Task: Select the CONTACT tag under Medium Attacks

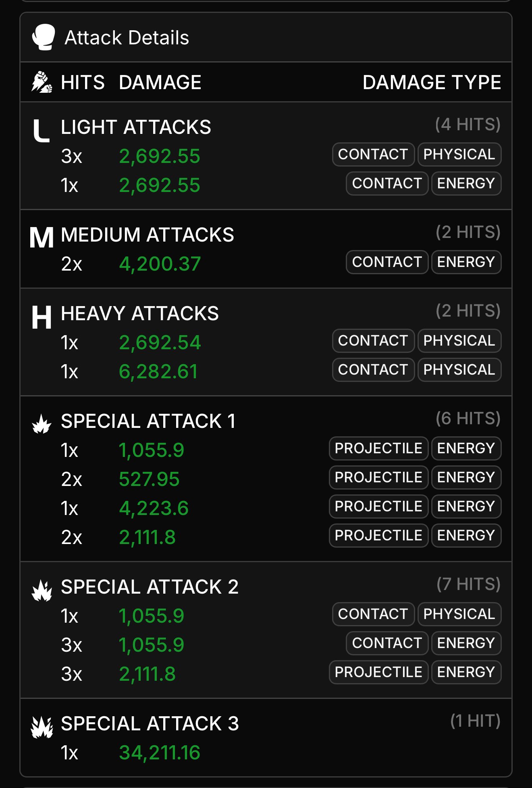Action: pyautogui.click(x=387, y=262)
